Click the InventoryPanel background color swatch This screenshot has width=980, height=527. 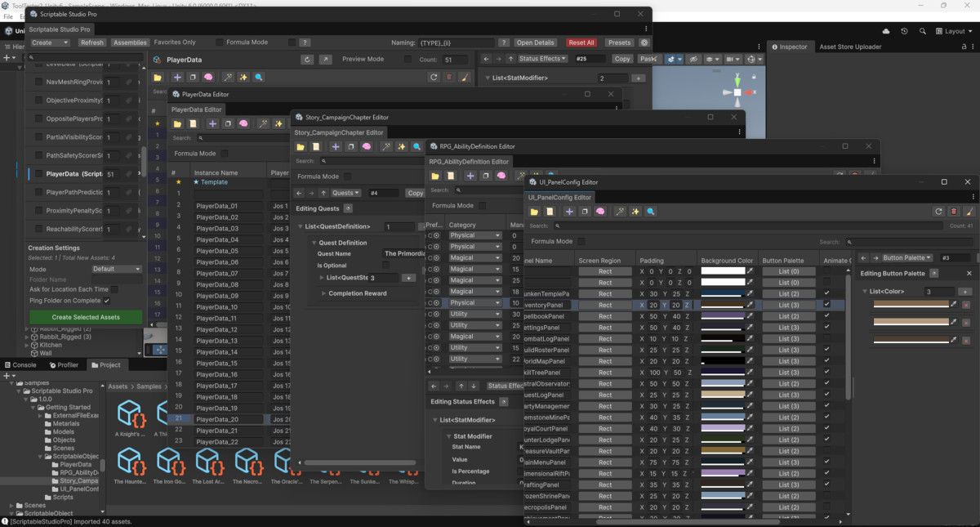(x=723, y=304)
